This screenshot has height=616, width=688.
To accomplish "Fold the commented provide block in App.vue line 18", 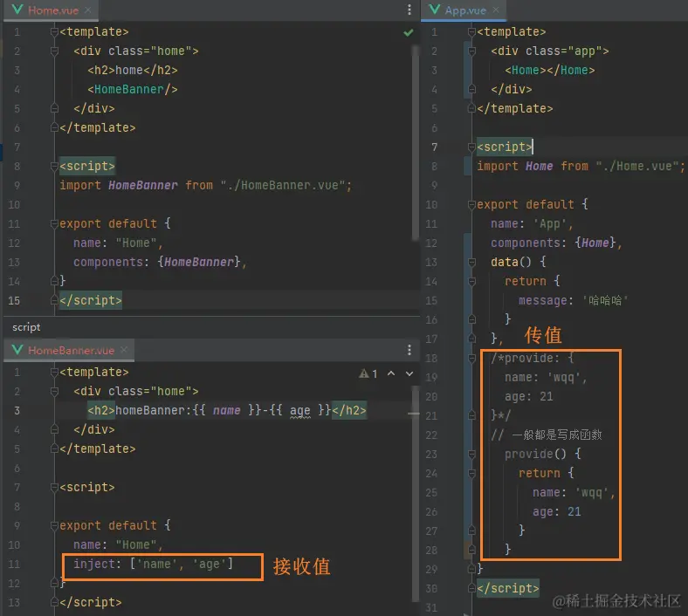I will tap(471, 359).
